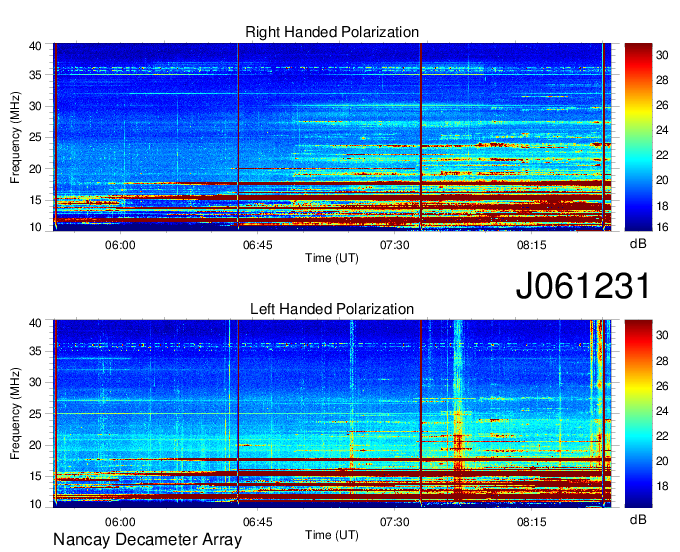Image resolution: width=680 pixels, height=552 pixels.
Task: Select 10 MHz tick on right-handed frequency axis
Action: (35, 227)
